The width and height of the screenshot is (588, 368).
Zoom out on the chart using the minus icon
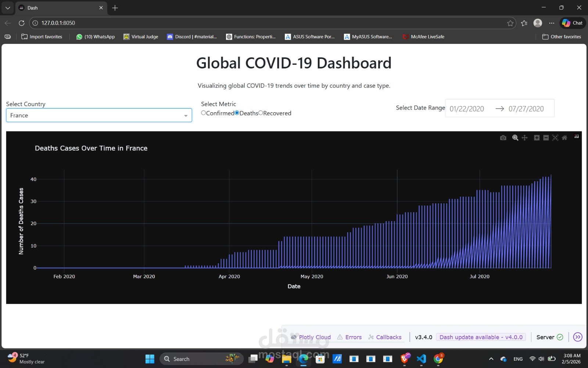click(x=546, y=137)
